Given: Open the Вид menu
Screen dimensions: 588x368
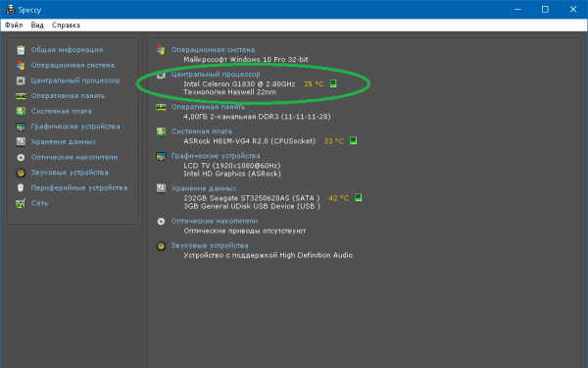Looking at the screenshot, I should pos(37,26).
